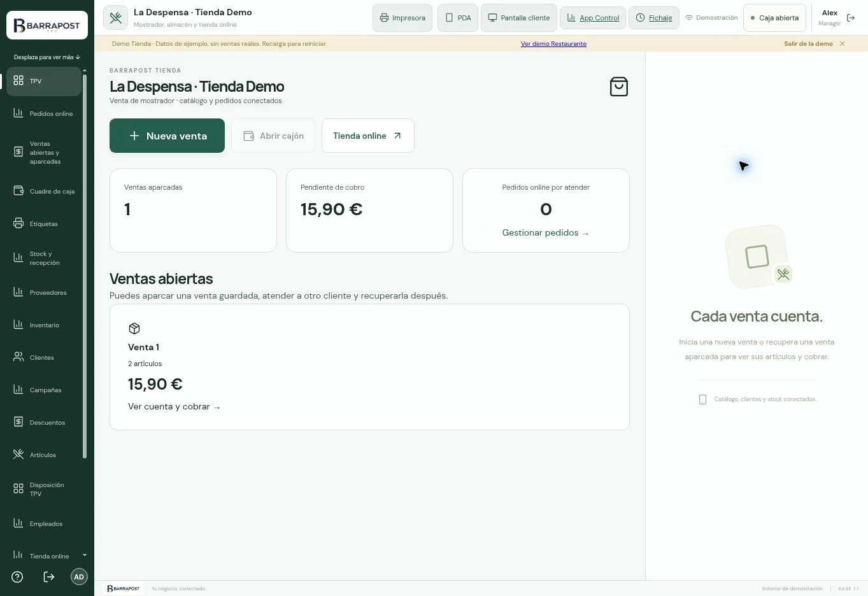Follow the Ver demo Restaurante link
This screenshot has width=868, height=596.
[553, 44]
